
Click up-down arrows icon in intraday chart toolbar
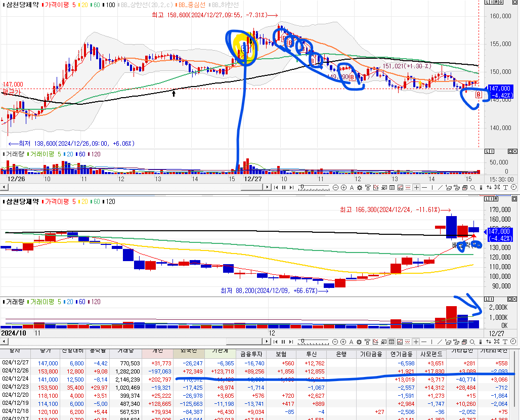[489, 187]
